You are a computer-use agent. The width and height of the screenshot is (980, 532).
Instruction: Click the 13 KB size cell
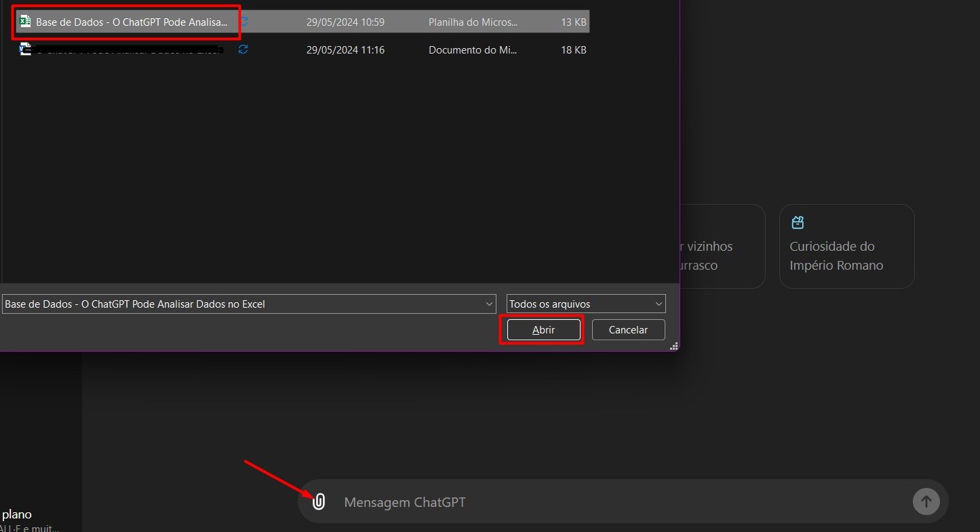click(x=574, y=22)
